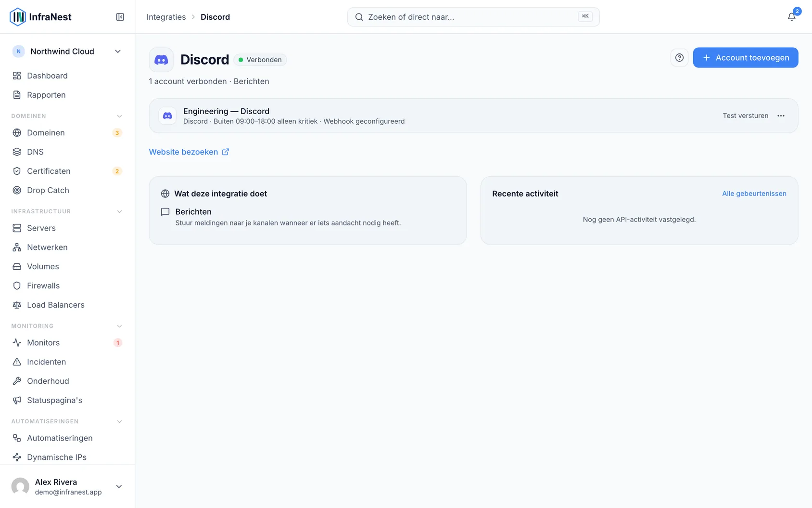
Task: Click the Firewalls shield icon
Action: tap(17, 286)
